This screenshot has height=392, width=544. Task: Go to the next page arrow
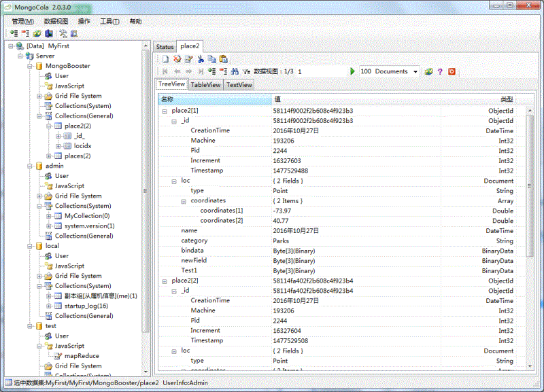tap(189, 71)
